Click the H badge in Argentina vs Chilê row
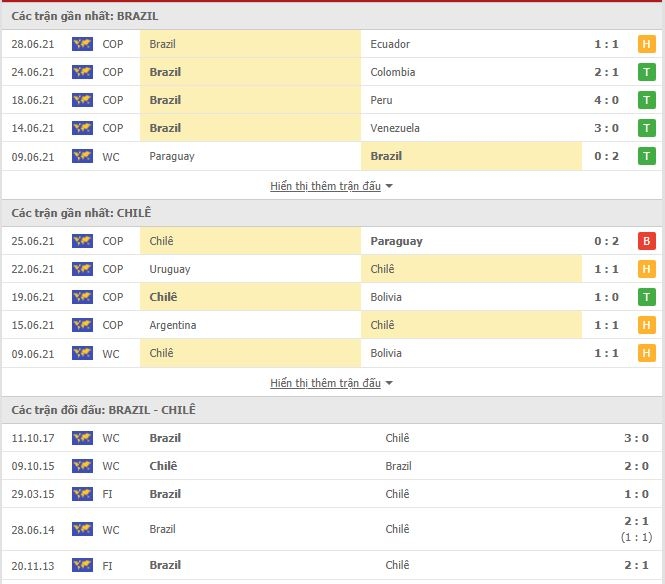 [x=646, y=325]
